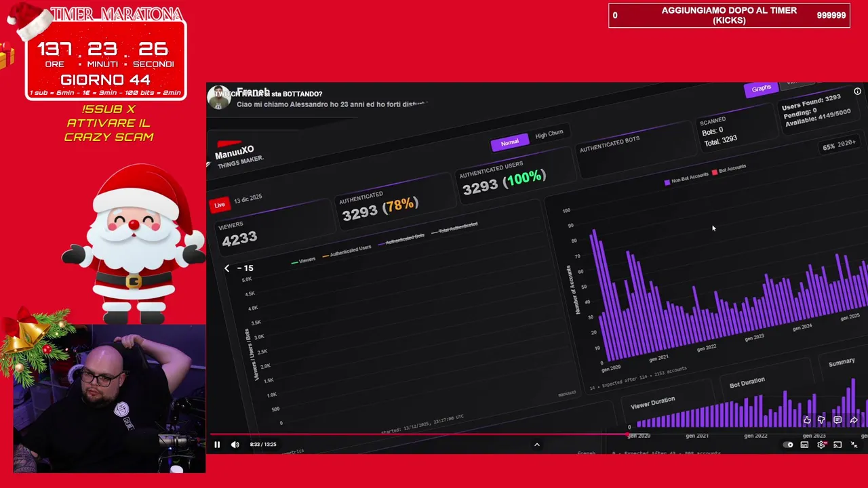Screen dimensions: 868x488
Task: Click the "Users Found: 3293" line
Action: tap(811, 104)
